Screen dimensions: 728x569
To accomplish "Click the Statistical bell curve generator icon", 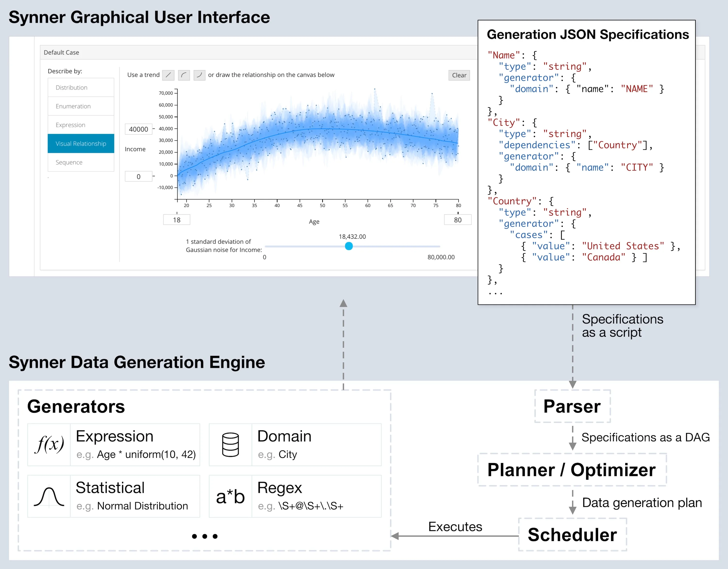I will pos(49,496).
